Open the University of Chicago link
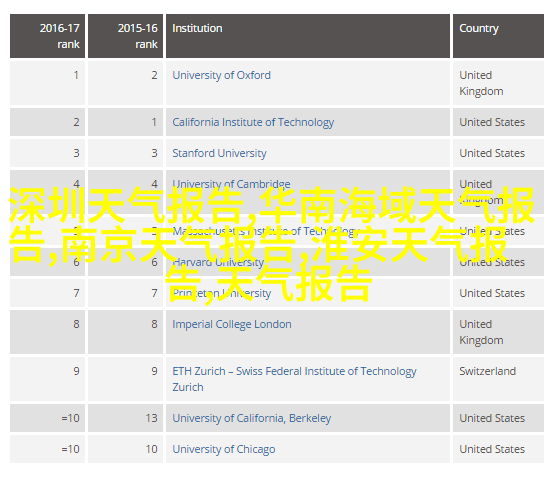The image size is (560, 480). 224,449
